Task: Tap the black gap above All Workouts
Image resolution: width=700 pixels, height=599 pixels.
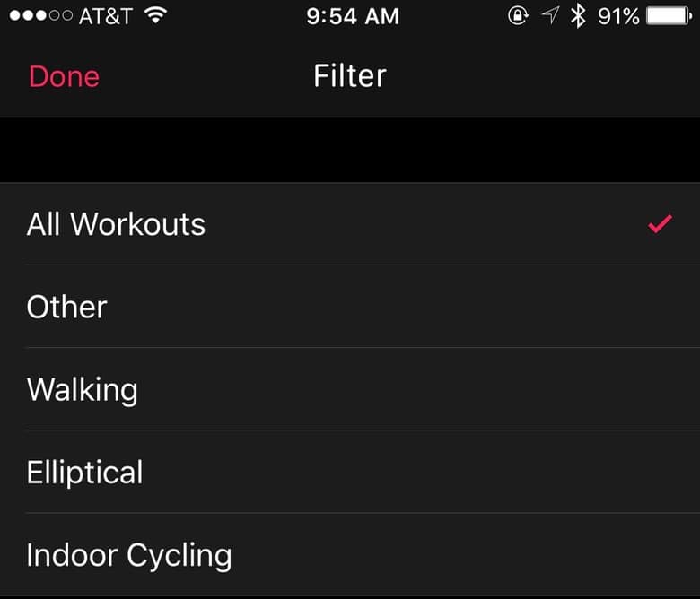Action: click(350, 151)
